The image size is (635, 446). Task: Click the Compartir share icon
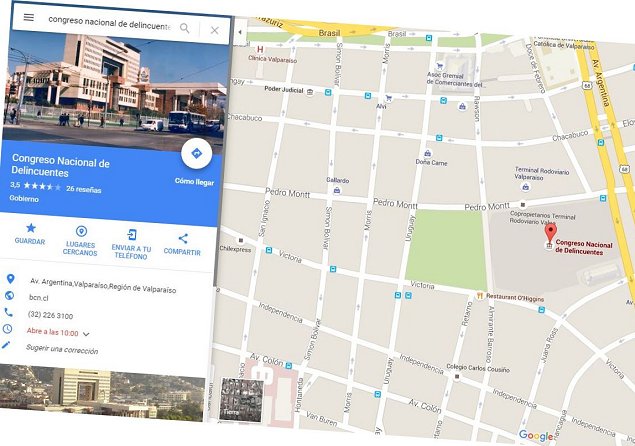183,239
